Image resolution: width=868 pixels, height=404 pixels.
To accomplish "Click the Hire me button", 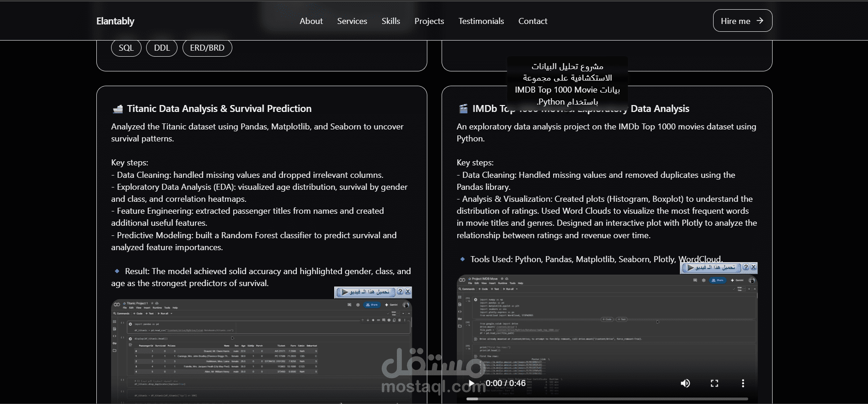I will 743,21.
